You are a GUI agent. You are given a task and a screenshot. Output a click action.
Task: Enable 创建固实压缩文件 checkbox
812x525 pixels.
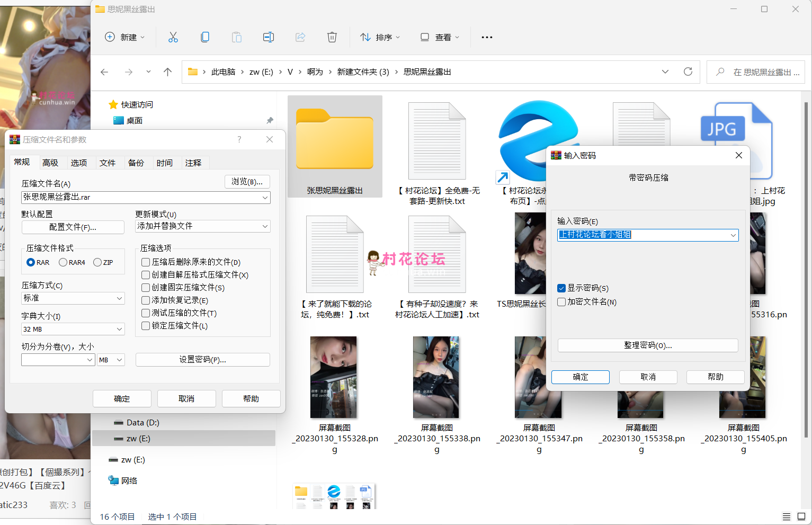[146, 288]
